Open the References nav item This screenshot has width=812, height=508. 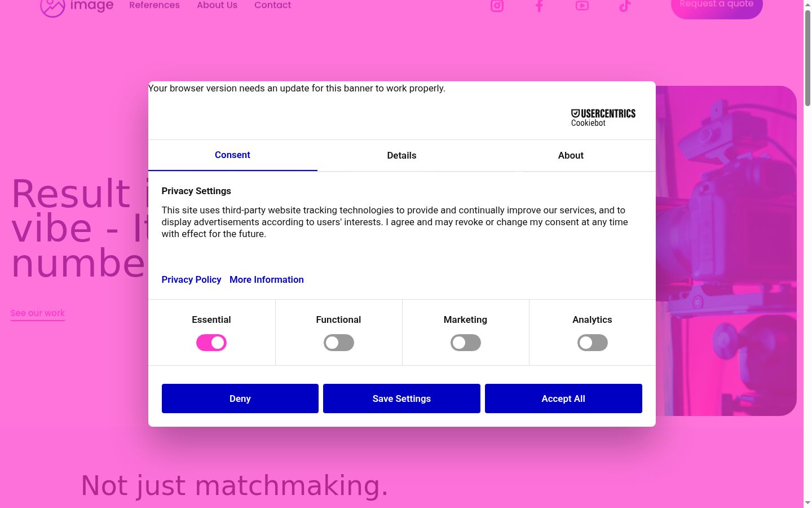point(155,5)
